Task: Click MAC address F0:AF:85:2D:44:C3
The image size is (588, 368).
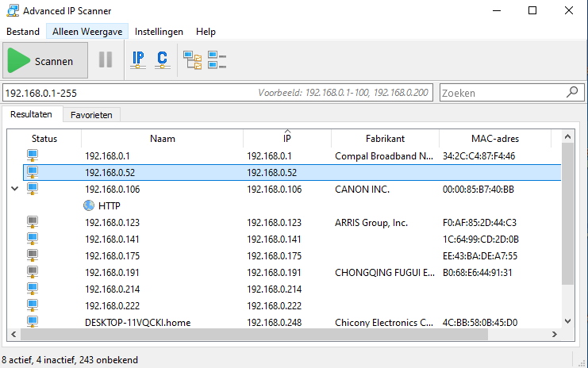Action: click(479, 223)
